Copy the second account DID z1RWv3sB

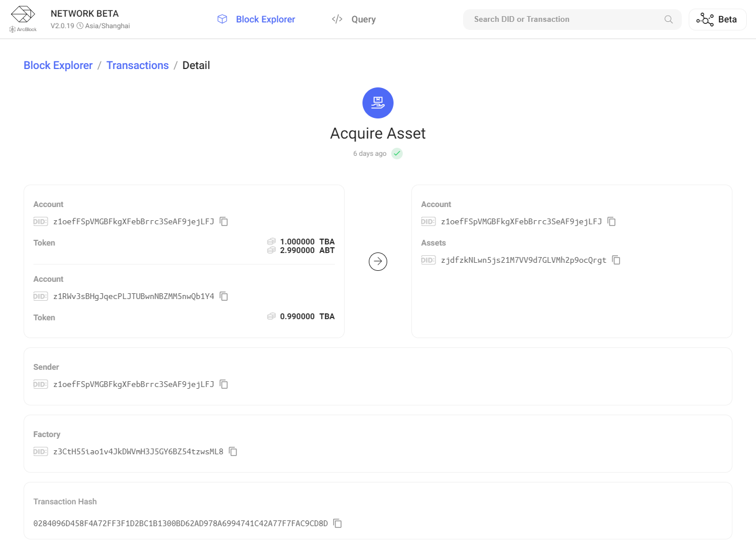click(x=224, y=296)
